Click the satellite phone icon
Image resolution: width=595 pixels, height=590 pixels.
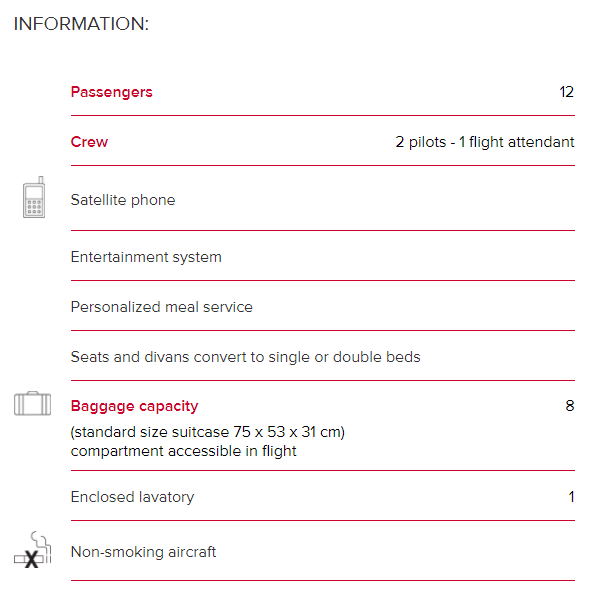tap(34, 197)
